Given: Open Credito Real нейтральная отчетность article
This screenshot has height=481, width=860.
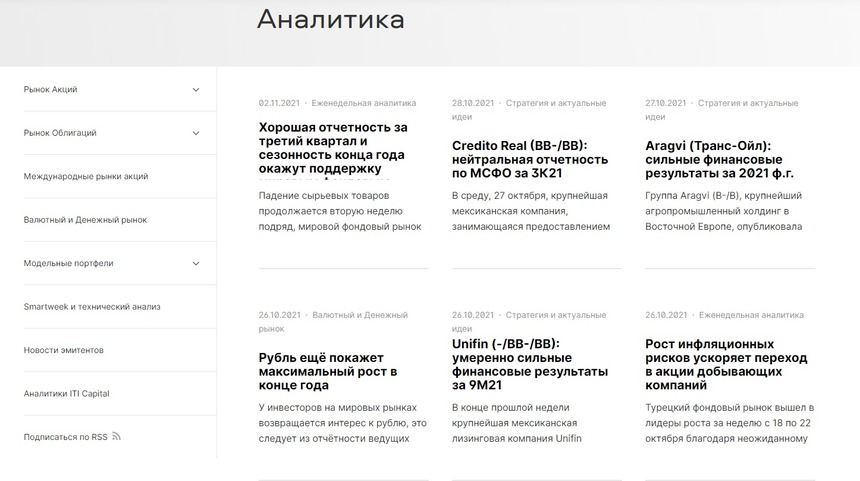Looking at the screenshot, I should [530, 159].
